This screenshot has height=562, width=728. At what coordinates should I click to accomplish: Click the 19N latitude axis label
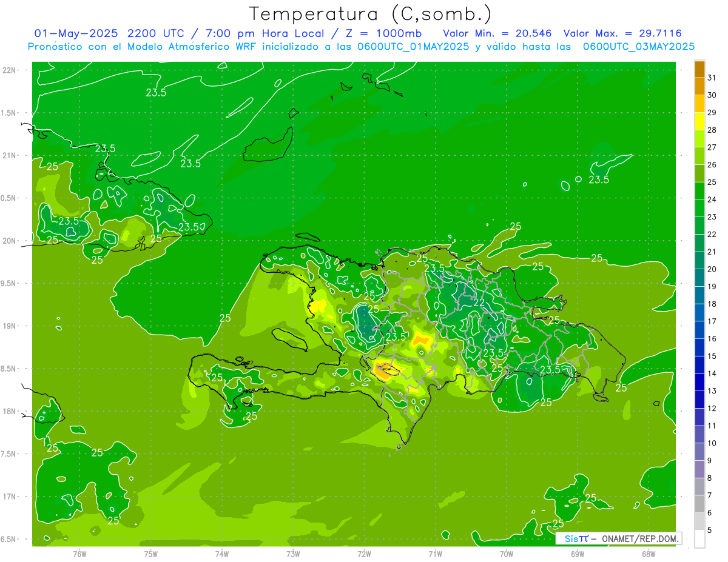[x=10, y=326]
